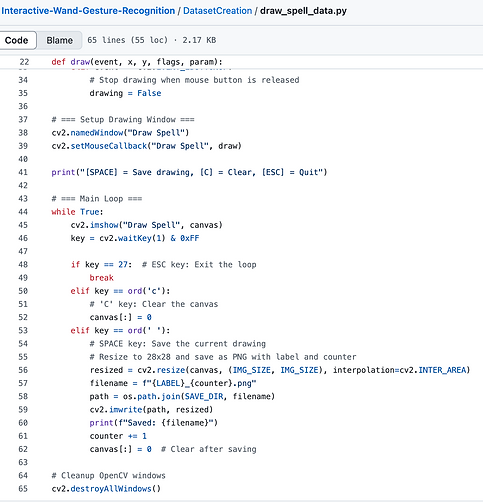Click the "if key == 27:" ESC check line
483x503 pixels.
(x=163, y=264)
